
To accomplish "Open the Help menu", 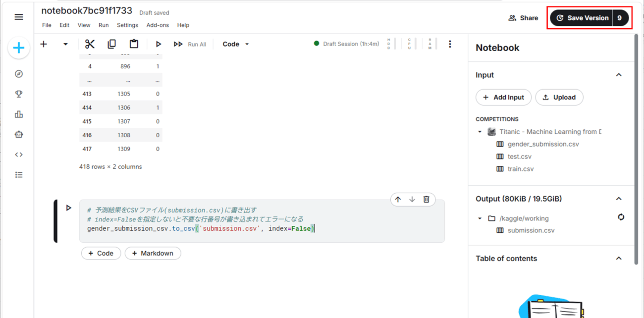I will 183,25.
